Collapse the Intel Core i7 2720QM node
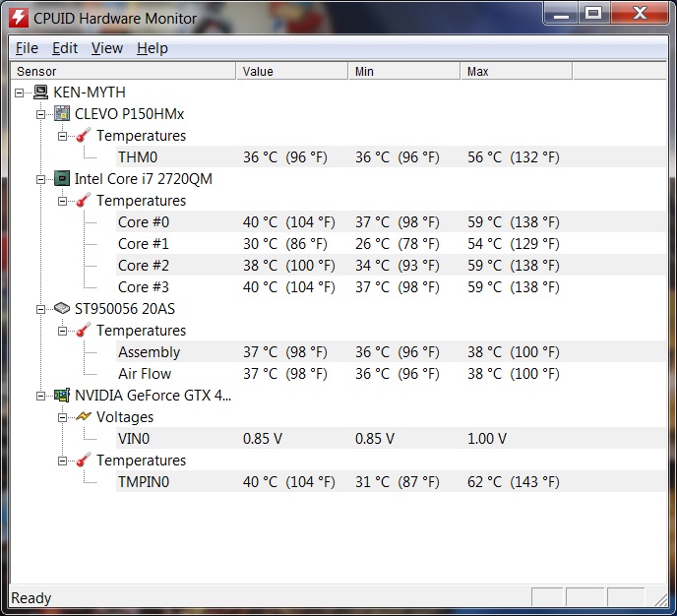 tap(40, 179)
